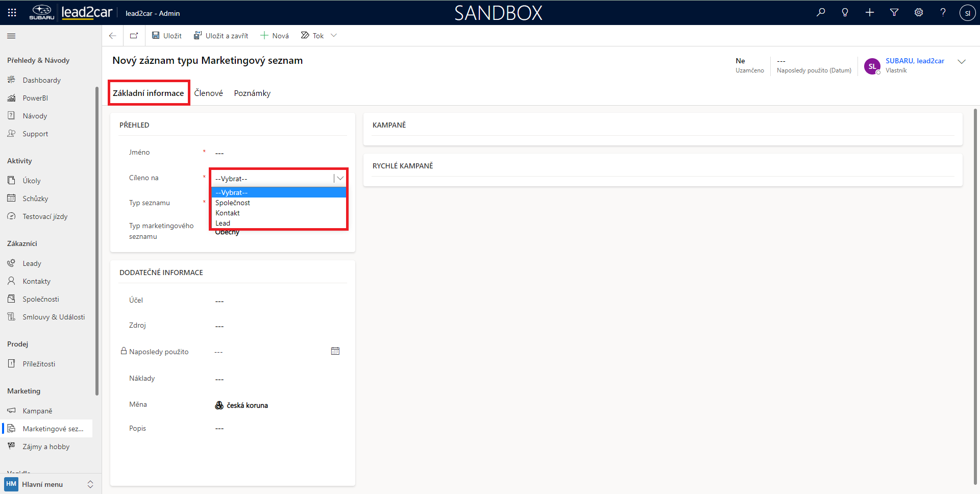980x494 pixels.
Task: Open SUBARU, lead2car owner link
Action: point(915,61)
